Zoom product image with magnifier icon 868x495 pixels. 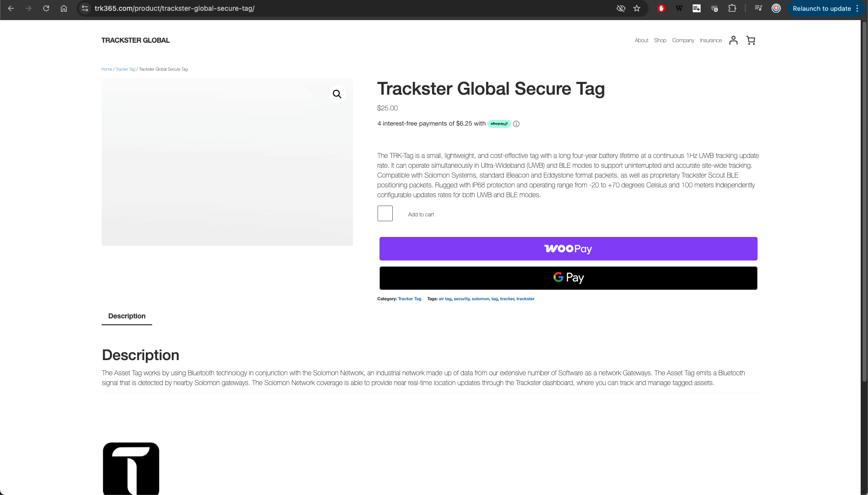pyautogui.click(x=337, y=94)
